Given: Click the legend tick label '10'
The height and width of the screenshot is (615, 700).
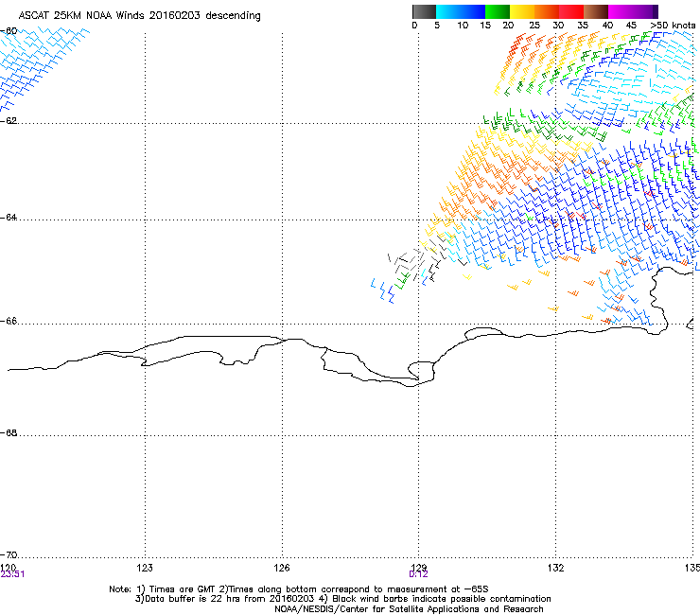Looking at the screenshot, I should point(463,26).
